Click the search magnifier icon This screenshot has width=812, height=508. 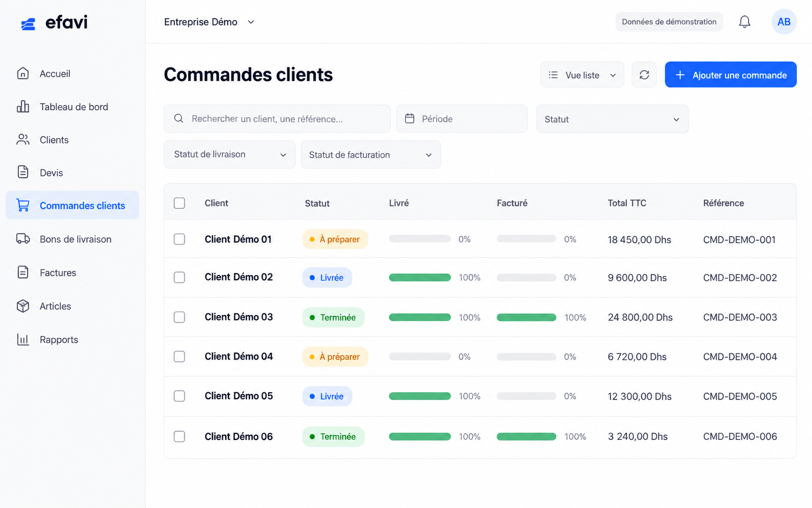[x=179, y=118]
